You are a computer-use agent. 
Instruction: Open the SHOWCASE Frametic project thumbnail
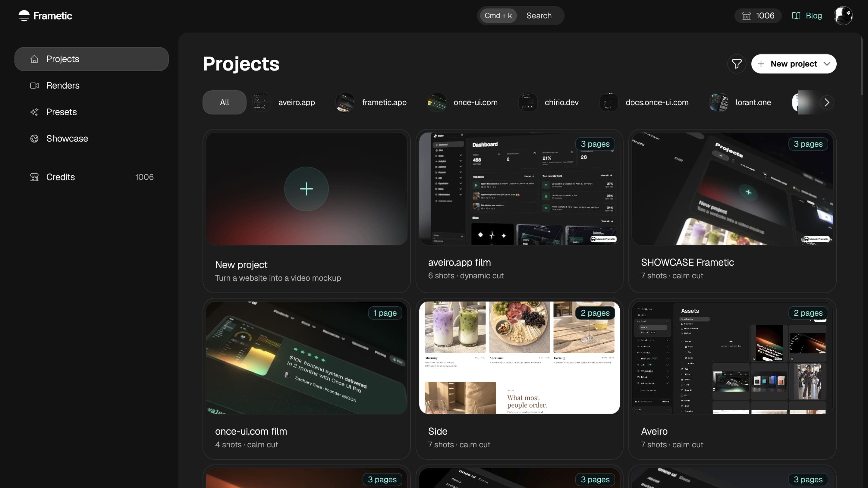(x=732, y=189)
